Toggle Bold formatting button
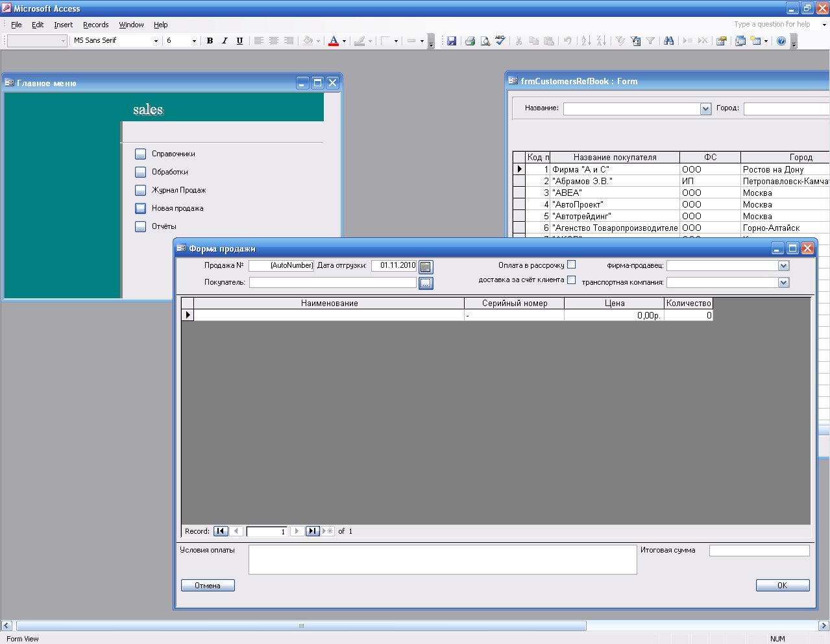 pos(210,41)
